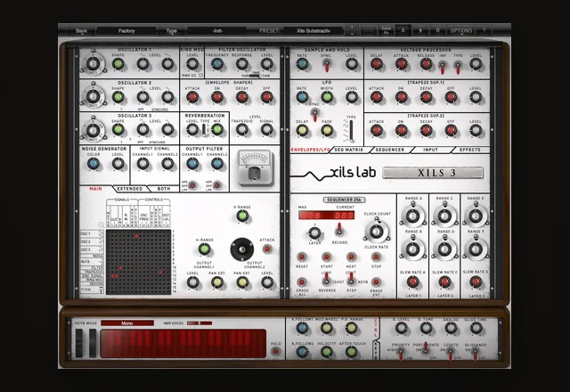Click the Trapeze Sup.2 Decay knob
This screenshot has width=570, height=392.
pos(426,130)
